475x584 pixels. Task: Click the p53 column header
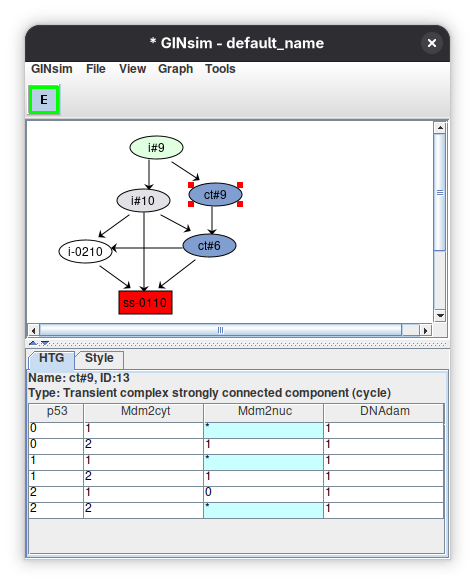click(x=56, y=412)
